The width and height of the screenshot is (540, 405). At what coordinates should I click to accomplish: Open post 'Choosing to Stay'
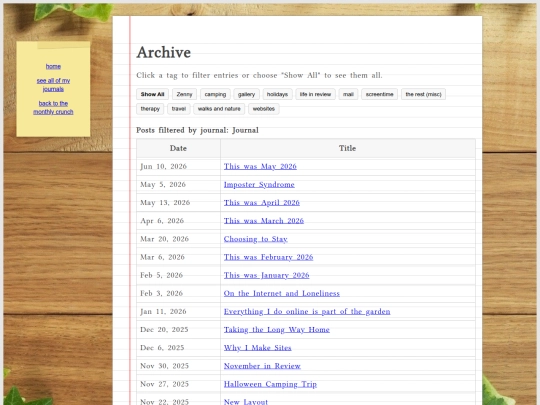point(256,239)
